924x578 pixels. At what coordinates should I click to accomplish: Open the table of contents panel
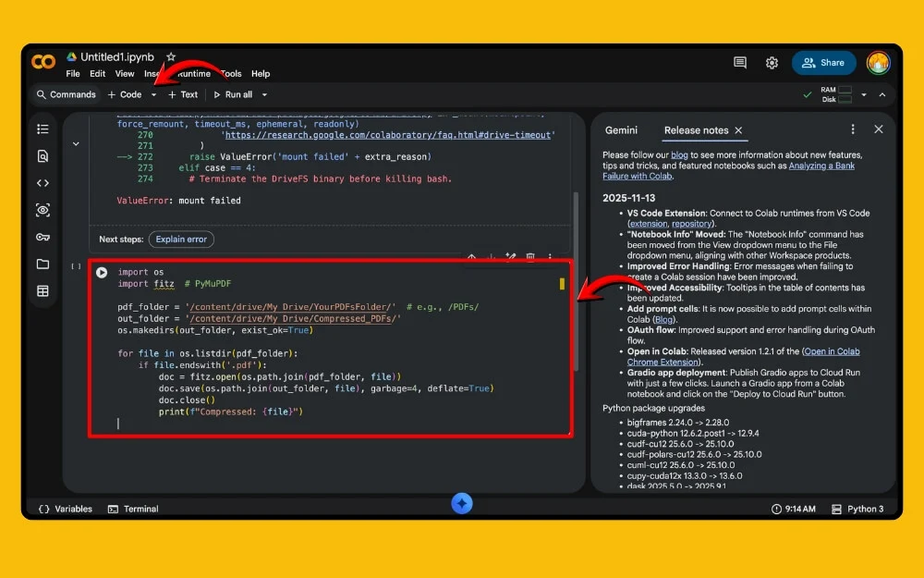(x=43, y=129)
